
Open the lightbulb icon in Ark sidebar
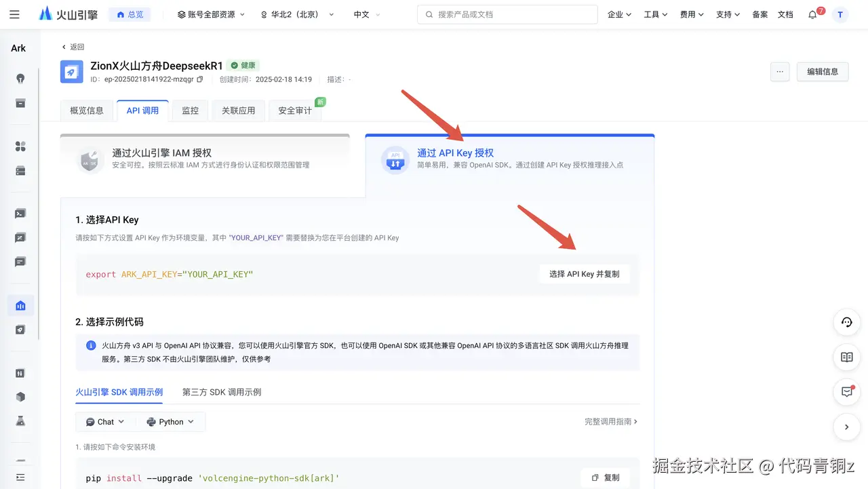click(x=20, y=79)
